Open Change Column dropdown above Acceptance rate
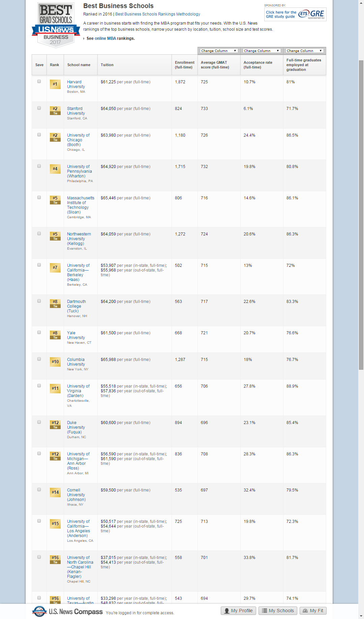Image resolution: width=364 pixels, height=619 pixels. 262,51
